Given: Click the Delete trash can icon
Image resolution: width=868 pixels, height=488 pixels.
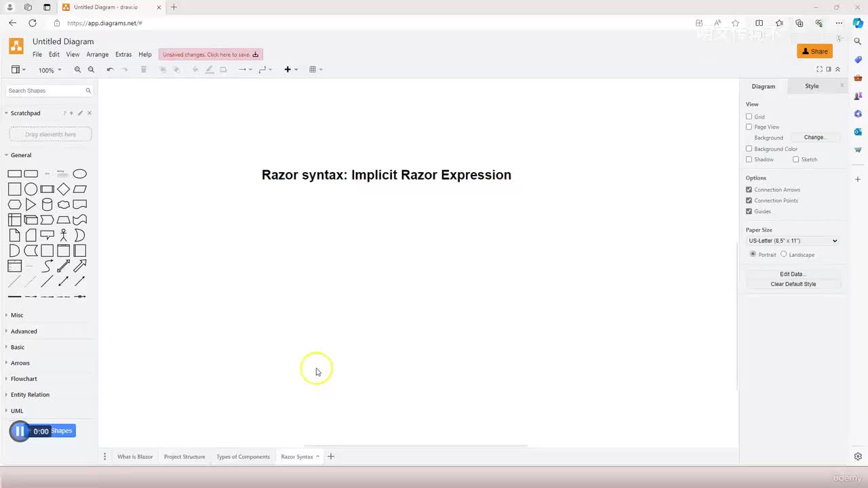Looking at the screenshot, I should 144,70.
